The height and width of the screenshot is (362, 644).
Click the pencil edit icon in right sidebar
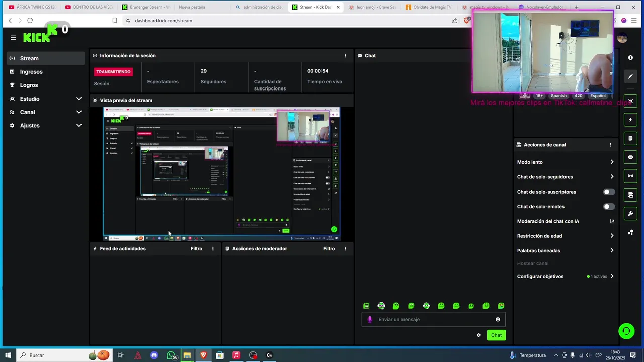pos(630,76)
